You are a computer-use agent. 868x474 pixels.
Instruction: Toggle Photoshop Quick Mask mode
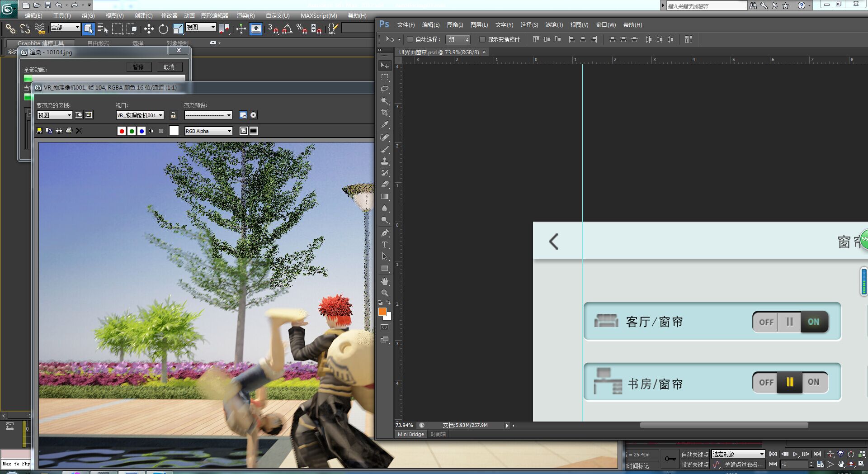385,327
